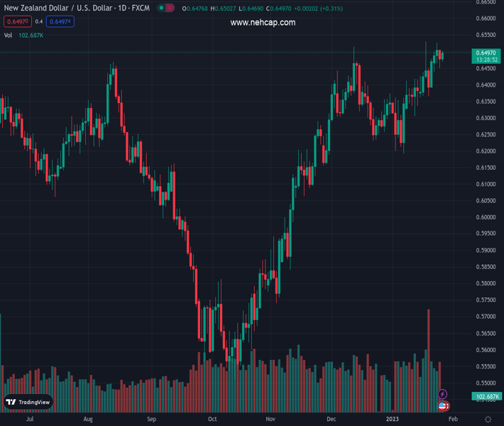Select the Vol indicator legend label

pos(9,35)
